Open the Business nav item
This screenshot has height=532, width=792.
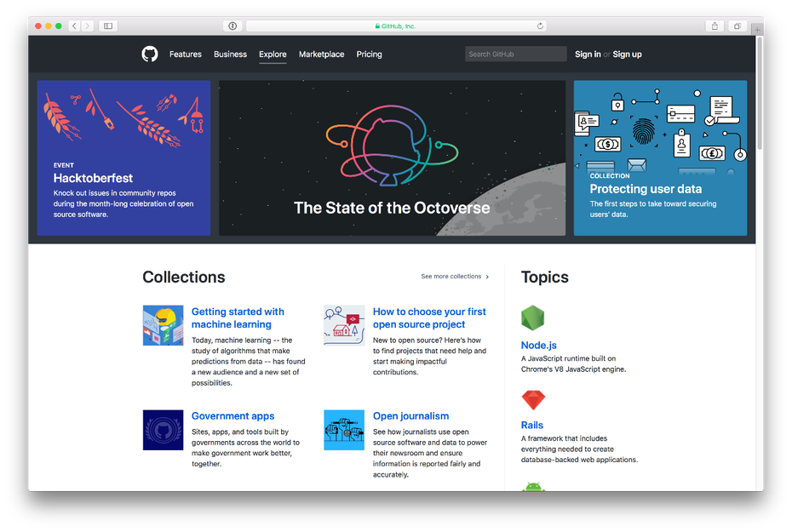(230, 54)
